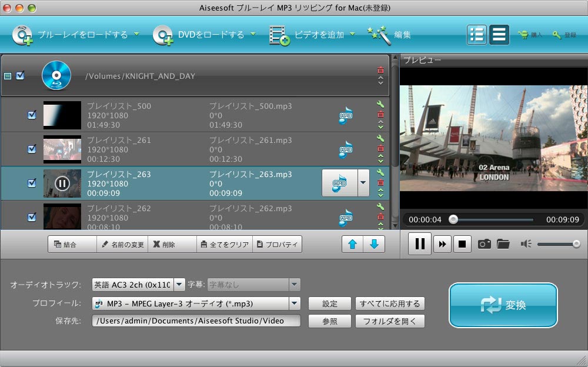Switch to detailed list view icon
Image resolution: width=588 pixels, height=367 pixels.
click(477, 35)
